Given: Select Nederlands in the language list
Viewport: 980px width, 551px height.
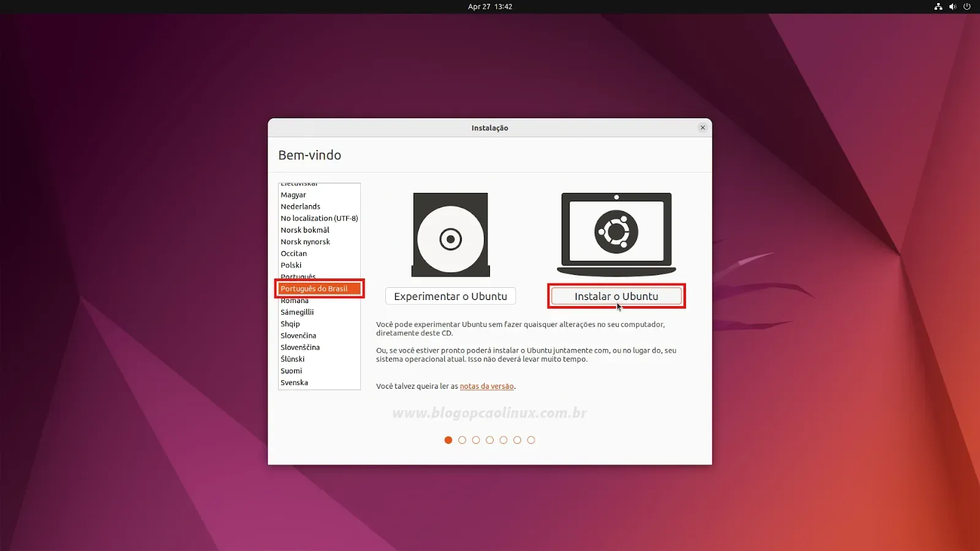Looking at the screenshot, I should click(x=319, y=206).
